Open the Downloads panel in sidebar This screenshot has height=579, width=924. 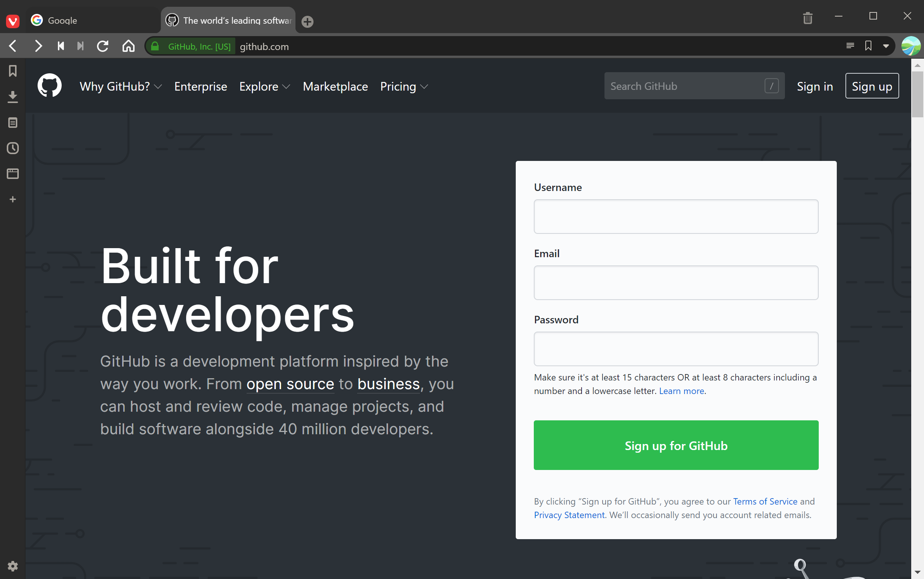pyautogui.click(x=13, y=97)
